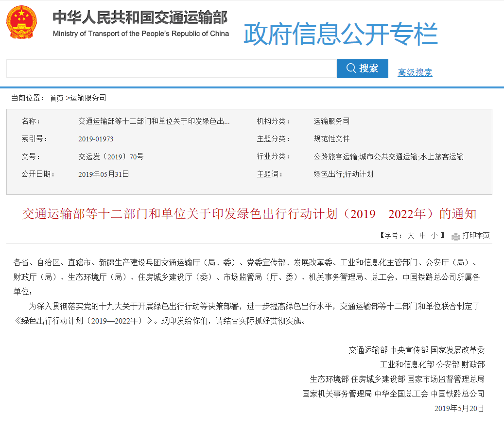
Task: Select index number 2019-01973
Action: (x=96, y=139)
